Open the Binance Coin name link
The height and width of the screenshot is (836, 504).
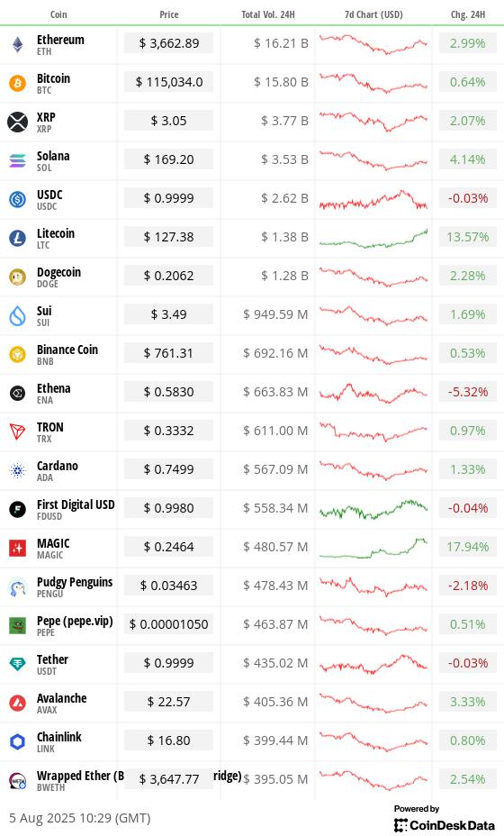(x=67, y=350)
